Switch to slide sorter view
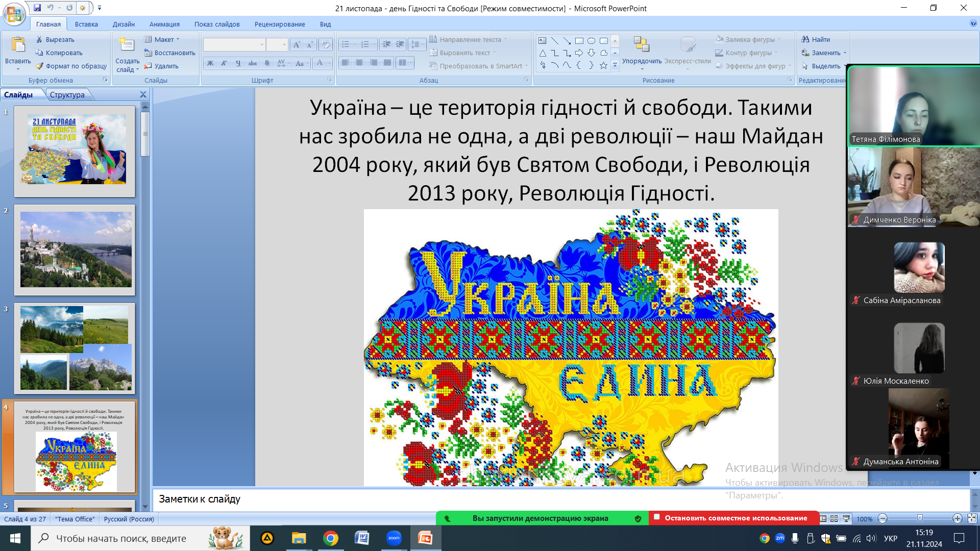This screenshot has width=980, height=551. [834, 518]
